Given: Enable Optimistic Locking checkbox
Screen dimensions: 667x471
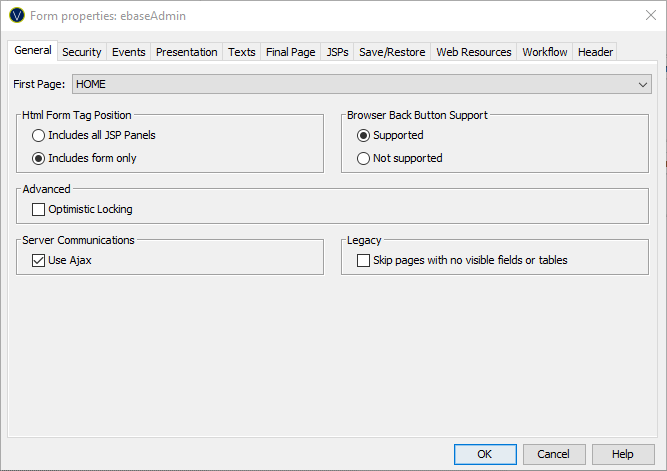Looking at the screenshot, I should tap(39, 209).
